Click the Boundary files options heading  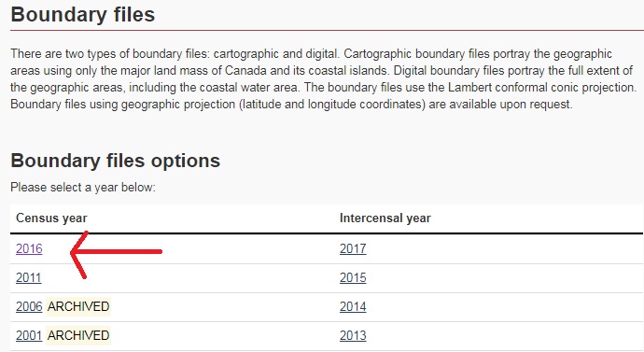point(116,161)
